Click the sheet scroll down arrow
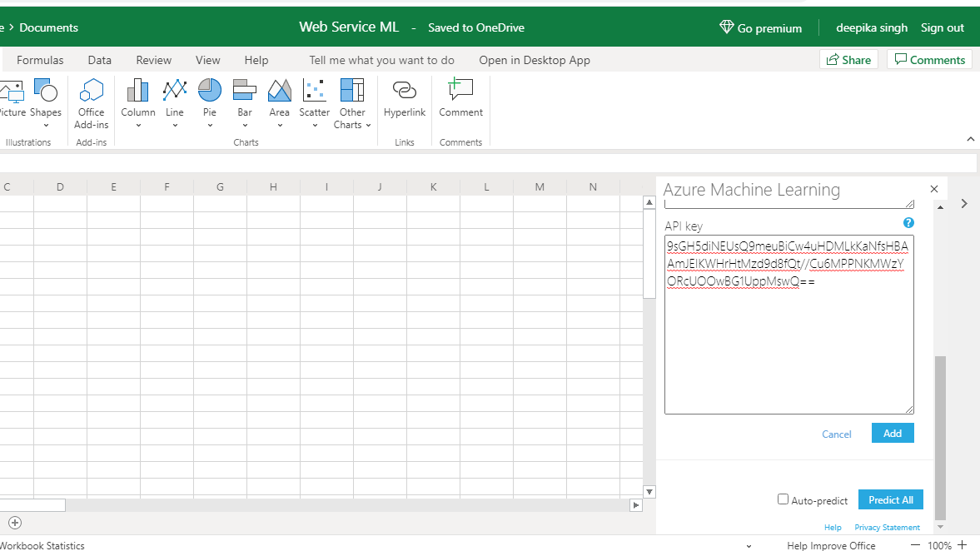Screen dimensions: 980x551 [649, 492]
